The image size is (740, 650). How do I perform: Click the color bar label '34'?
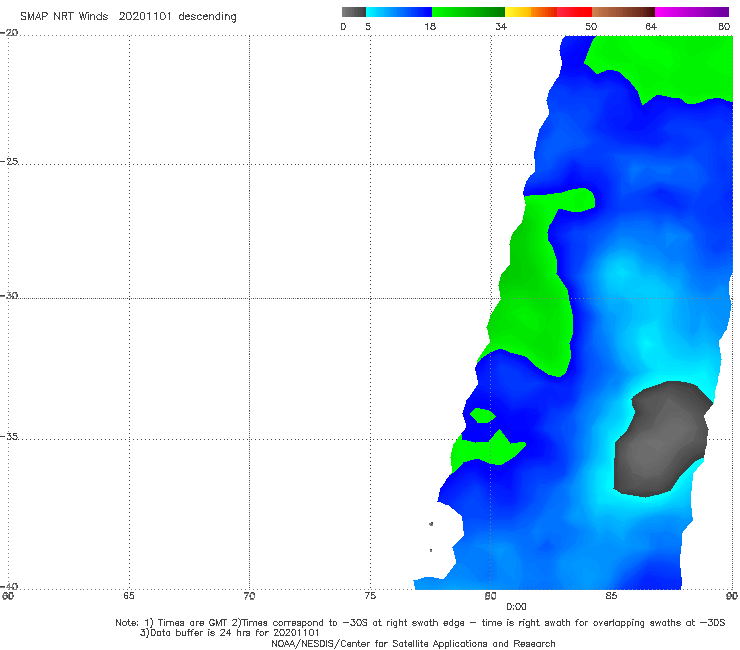pos(501,27)
